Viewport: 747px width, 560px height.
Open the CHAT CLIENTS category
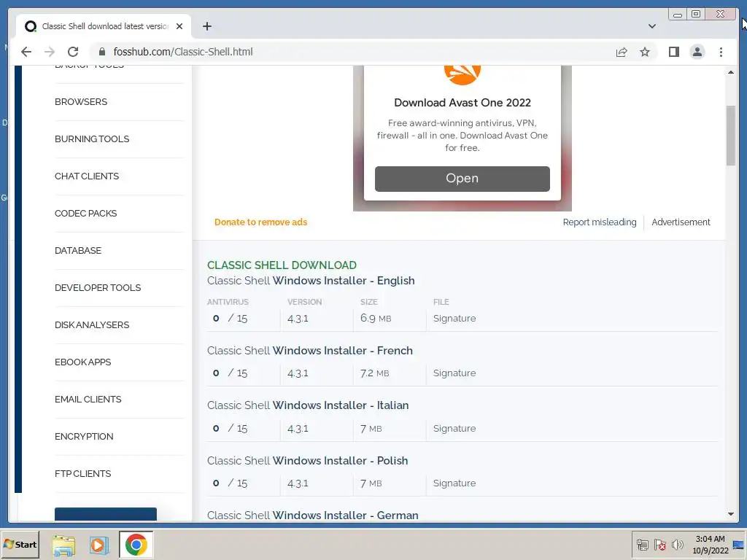87,176
